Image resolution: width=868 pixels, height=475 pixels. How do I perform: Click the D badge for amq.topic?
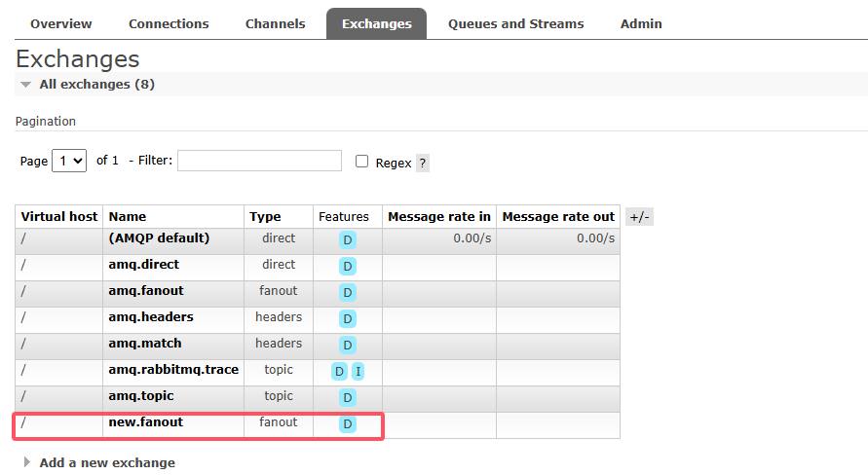click(x=348, y=397)
